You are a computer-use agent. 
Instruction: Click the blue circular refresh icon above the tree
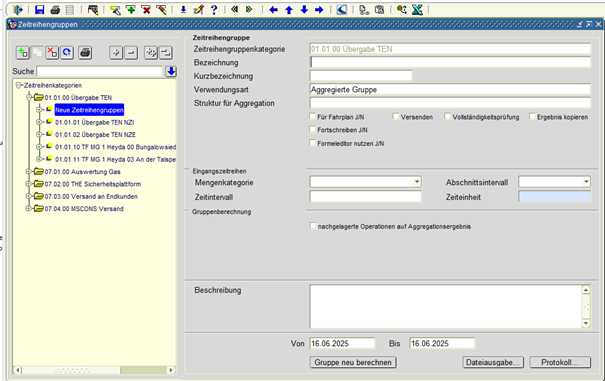click(x=67, y=52)
